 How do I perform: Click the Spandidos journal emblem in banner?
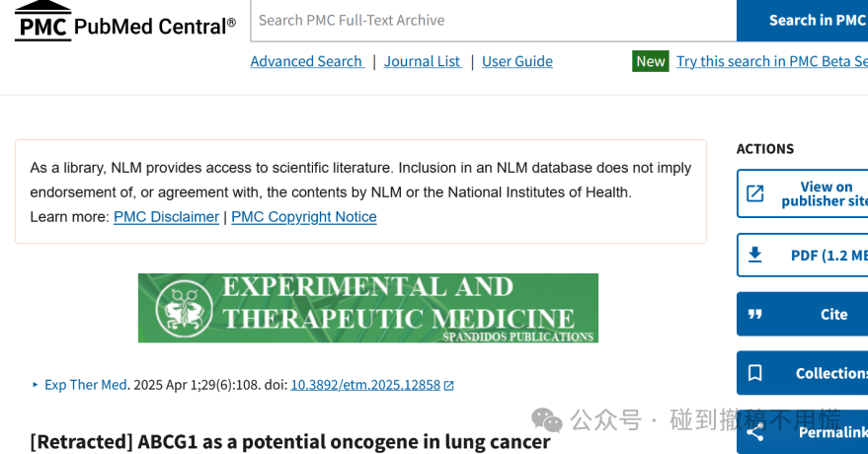tap(184, 308)
